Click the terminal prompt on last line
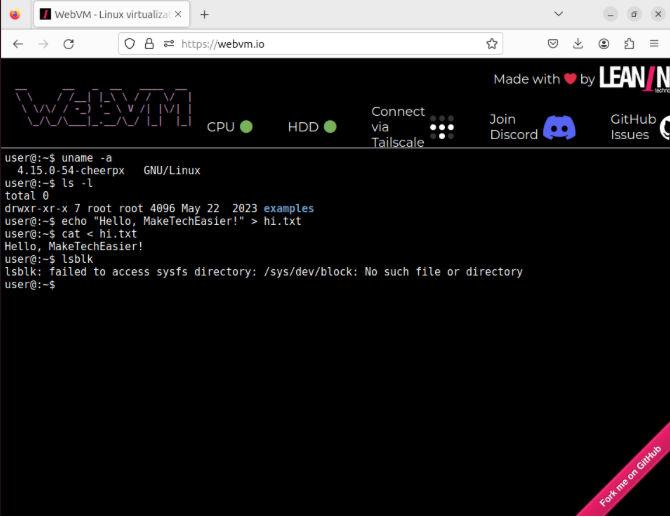The height and width of the screenshot is (517, 670). coord(30,285)
